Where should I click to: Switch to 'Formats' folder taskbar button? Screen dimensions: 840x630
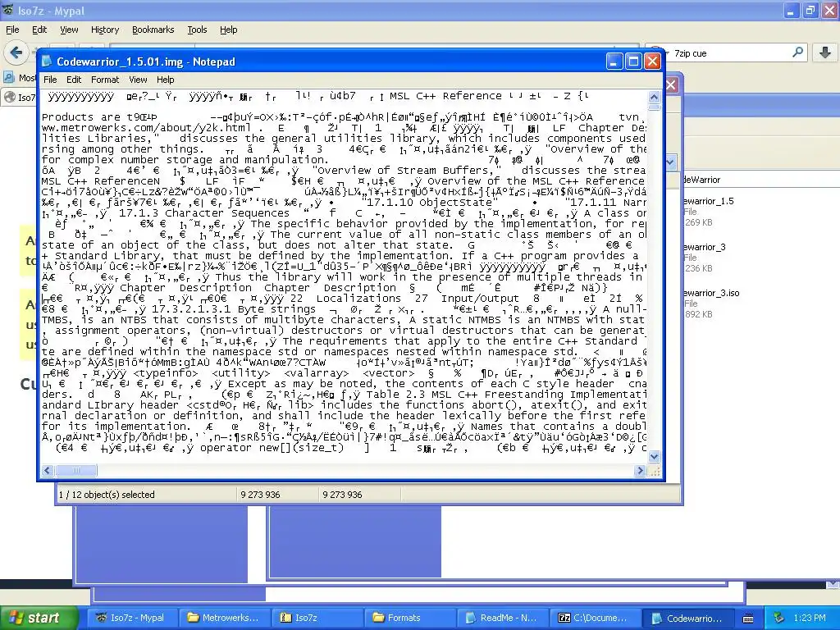point(410,618)
